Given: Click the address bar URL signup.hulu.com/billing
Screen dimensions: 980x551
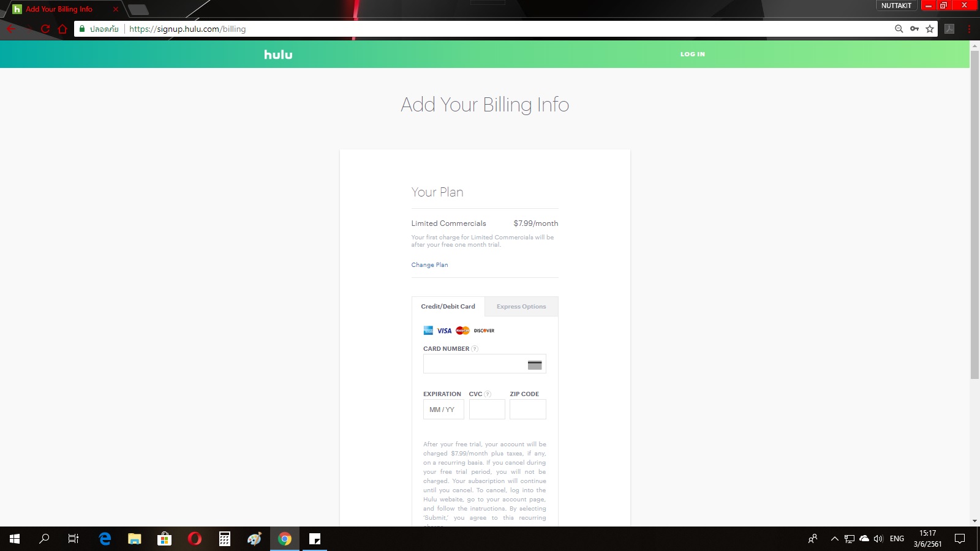Looking at the screenshot, I should coord(187,29).
